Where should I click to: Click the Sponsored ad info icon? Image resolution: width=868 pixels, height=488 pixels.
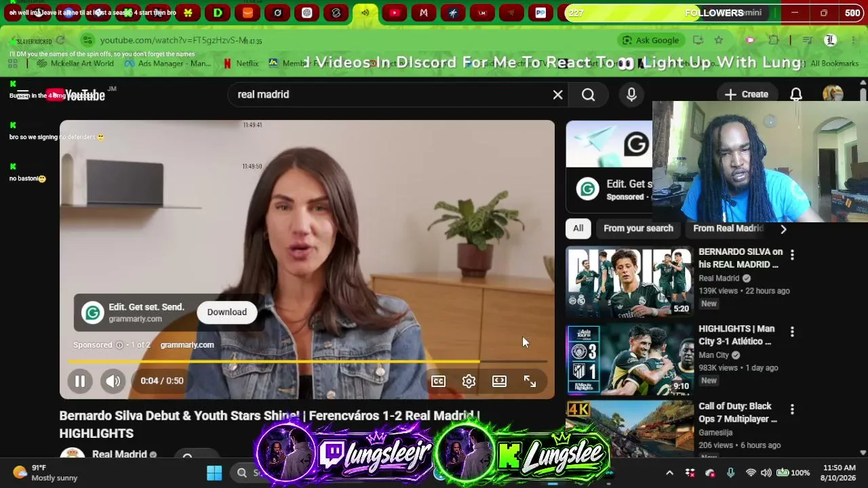point(119,345)
